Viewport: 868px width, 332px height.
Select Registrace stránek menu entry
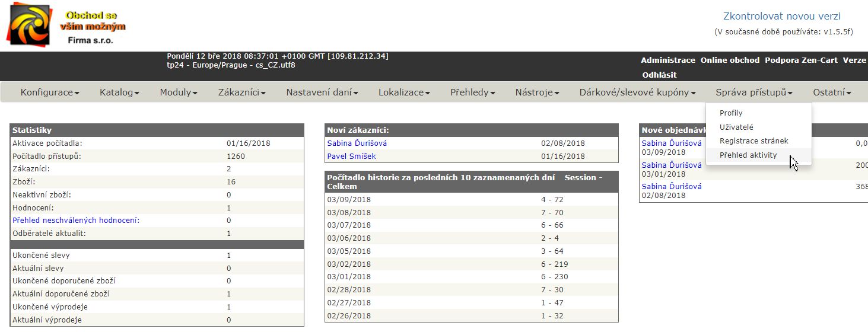pyautogui.click(x=753, y=141)
